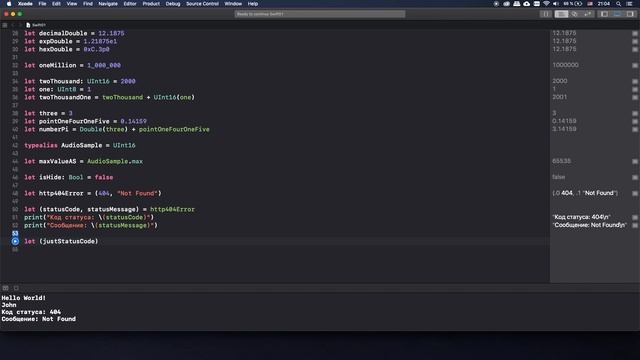The image size is (640, 360).
Task: Click 'let oneMillion = 1_000_000' line
Action: pyautogui.click(x=72, y=65)
